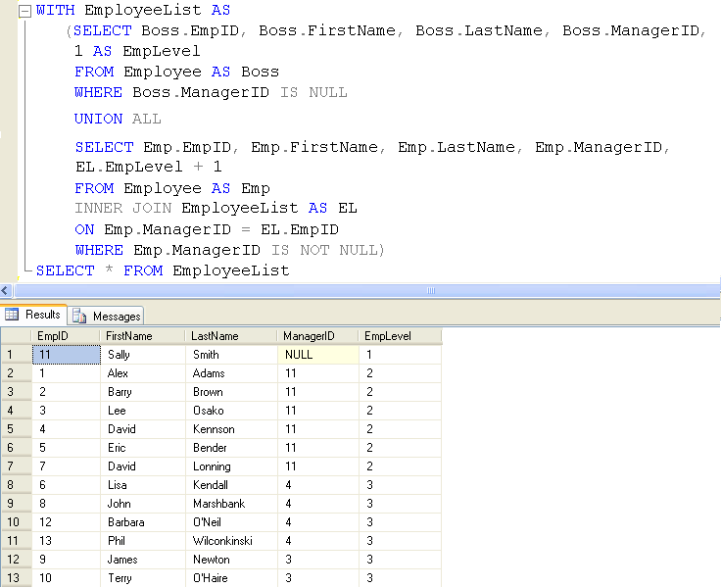Click the Messages tab icon
Screen dimensions: 721x588
79,317
